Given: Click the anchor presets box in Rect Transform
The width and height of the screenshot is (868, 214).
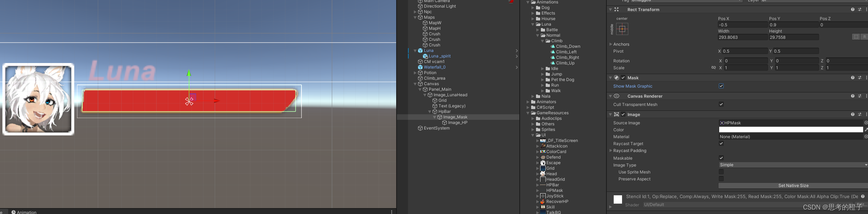Looking at the screenshot, I should tap(622, 29).
